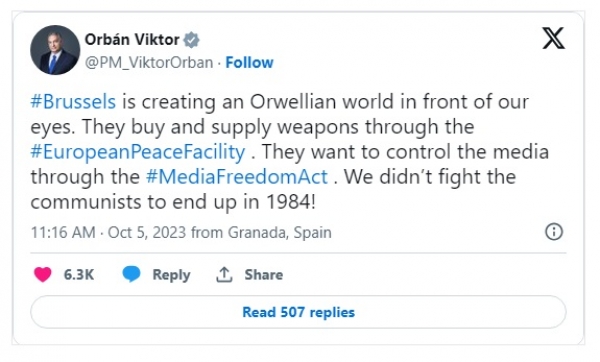Click the 6.3K likes count
600x362 pixels.
78,275
